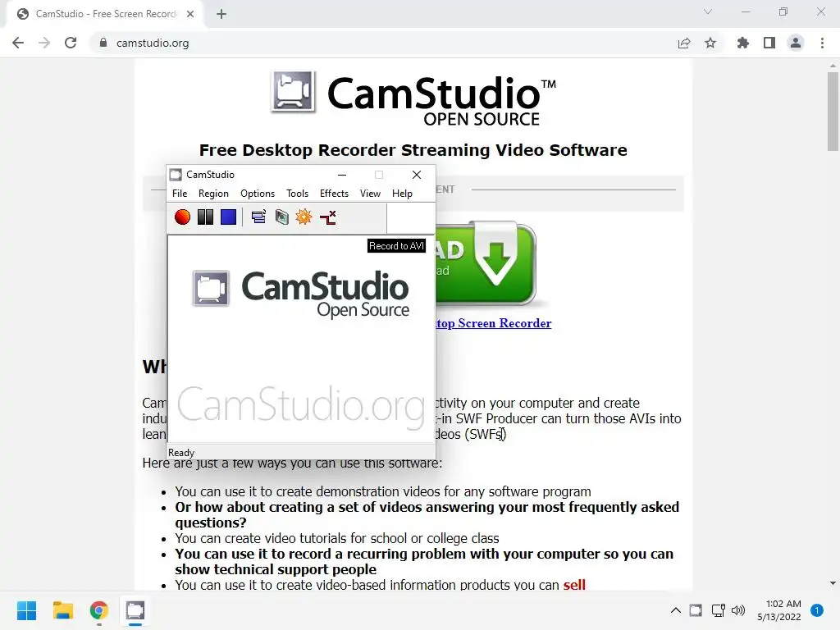Viewport: 840px width, 630px height.
Task: Open the clock showing 1:02 AM
Action: (x=779, y=610)
